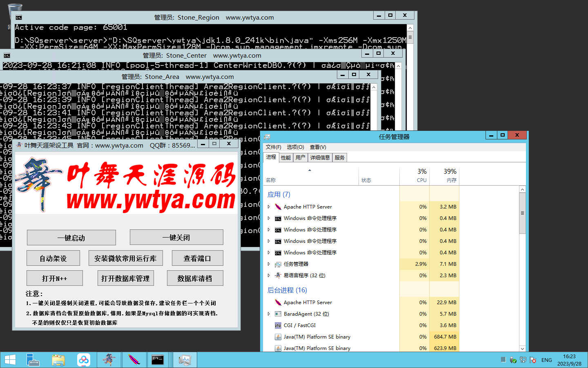Click the 684.7 MB memory value

(x=444, y=337)
